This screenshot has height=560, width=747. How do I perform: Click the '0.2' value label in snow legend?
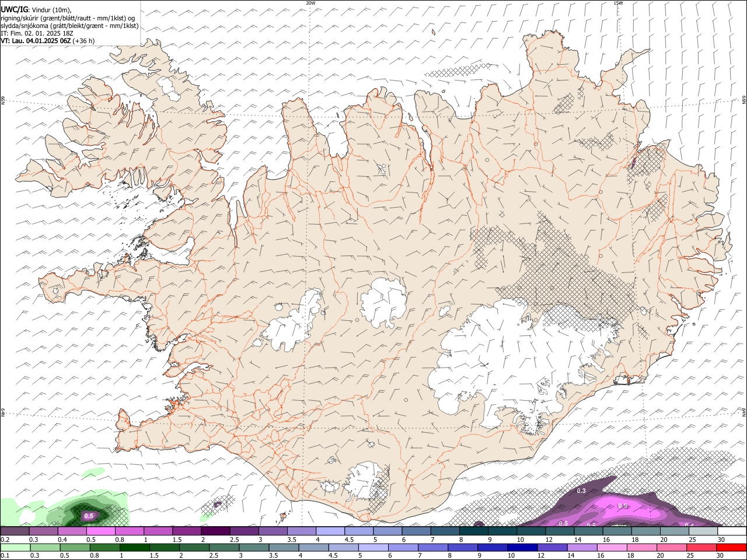click(x=5, y=540)
